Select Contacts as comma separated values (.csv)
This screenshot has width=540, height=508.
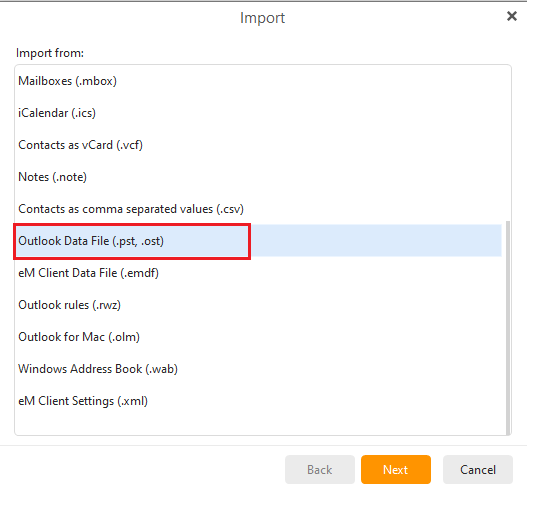click(258, 209)
